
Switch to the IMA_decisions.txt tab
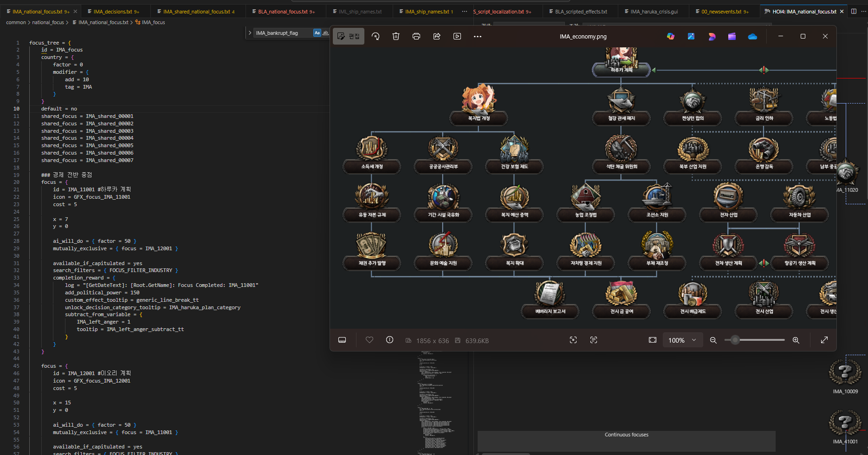pyautogui.click(x=113, y=12)
